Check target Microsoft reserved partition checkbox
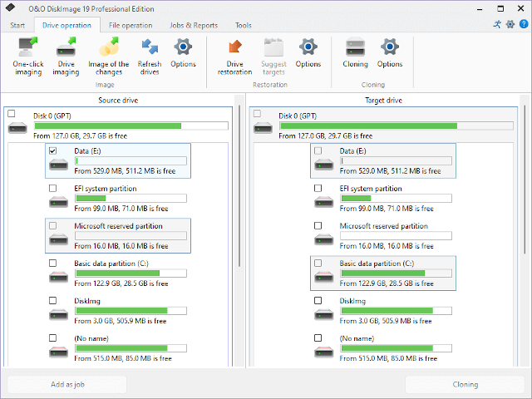 point(318,225)
